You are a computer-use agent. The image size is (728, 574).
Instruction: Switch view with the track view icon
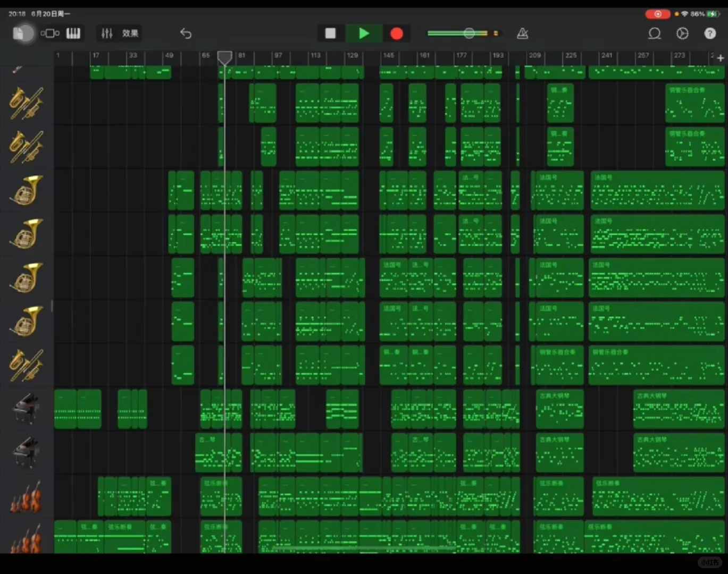50,33
